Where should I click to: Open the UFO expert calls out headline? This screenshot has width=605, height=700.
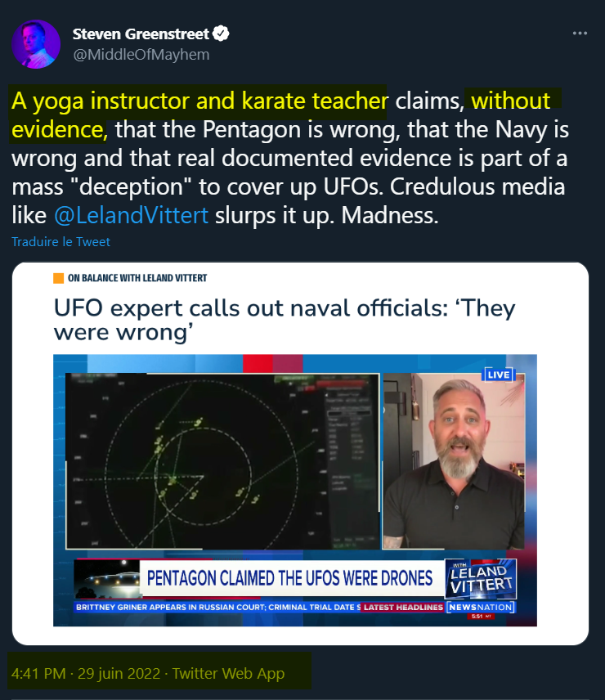[285, 320]
